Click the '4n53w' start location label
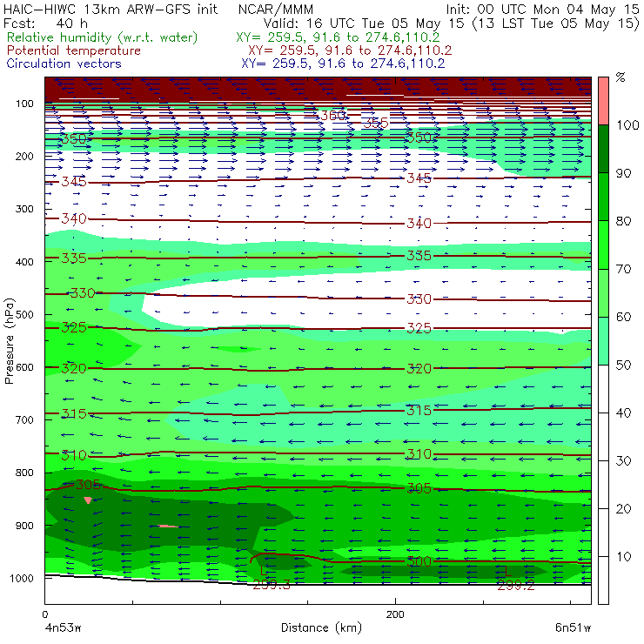The width and height of the screenshot is (644, 644). pyautogui.click(x=63, y=627)
